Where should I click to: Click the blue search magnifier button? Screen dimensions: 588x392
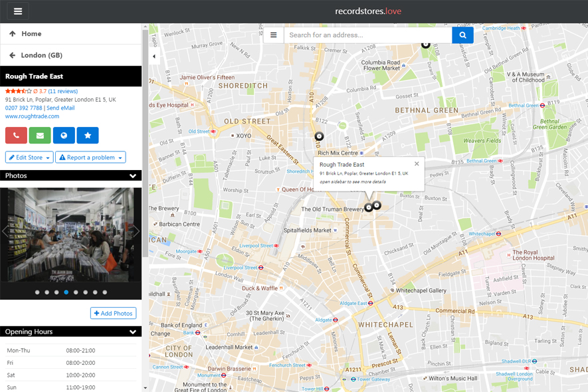pos(462,35)
